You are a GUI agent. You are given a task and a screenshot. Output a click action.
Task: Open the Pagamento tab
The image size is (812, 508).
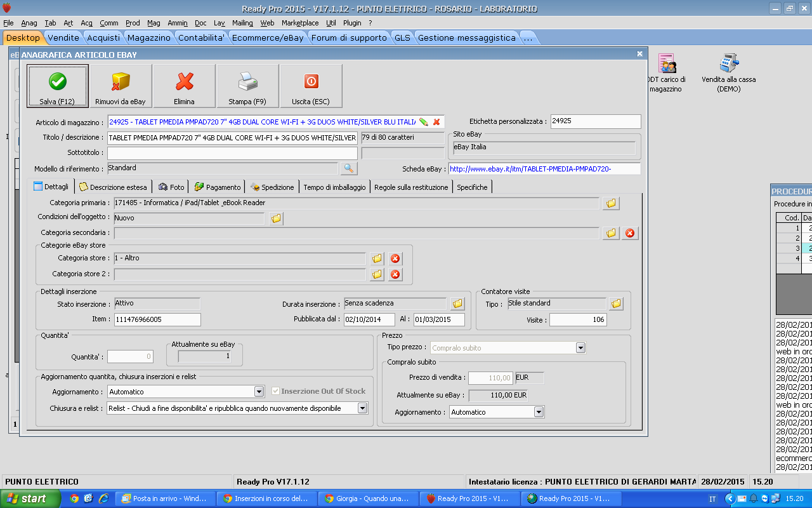218,187
